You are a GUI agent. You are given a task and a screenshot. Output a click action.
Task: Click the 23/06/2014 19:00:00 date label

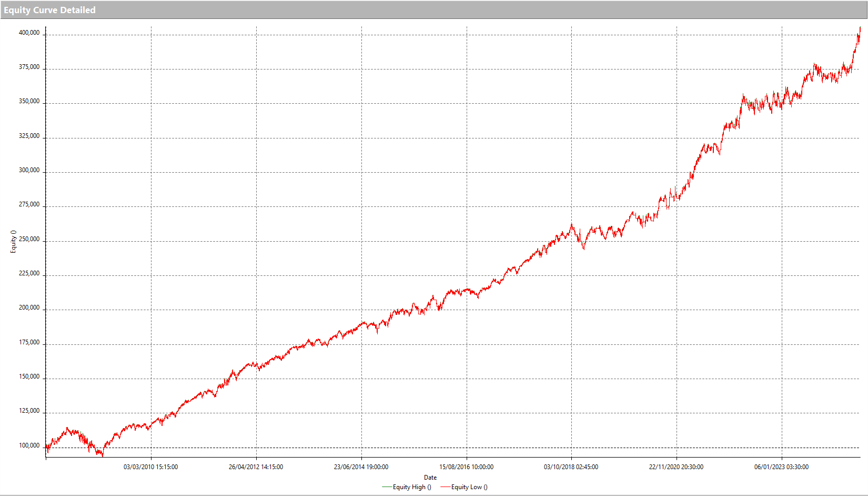tap(361, 467)
